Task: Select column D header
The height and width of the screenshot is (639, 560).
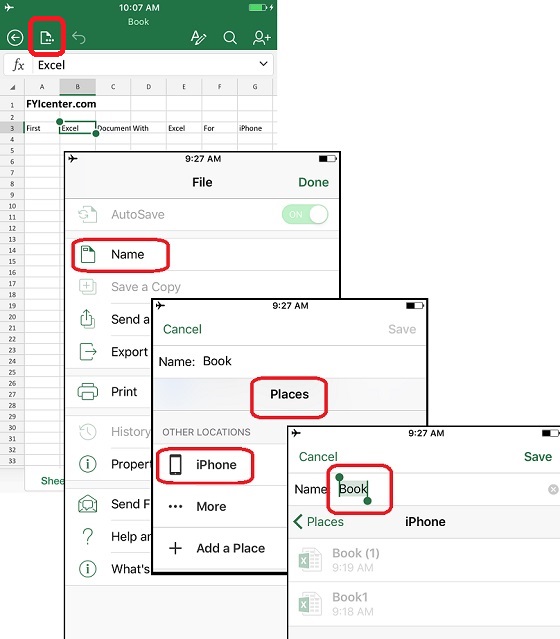Action: (x=148, y=86)
